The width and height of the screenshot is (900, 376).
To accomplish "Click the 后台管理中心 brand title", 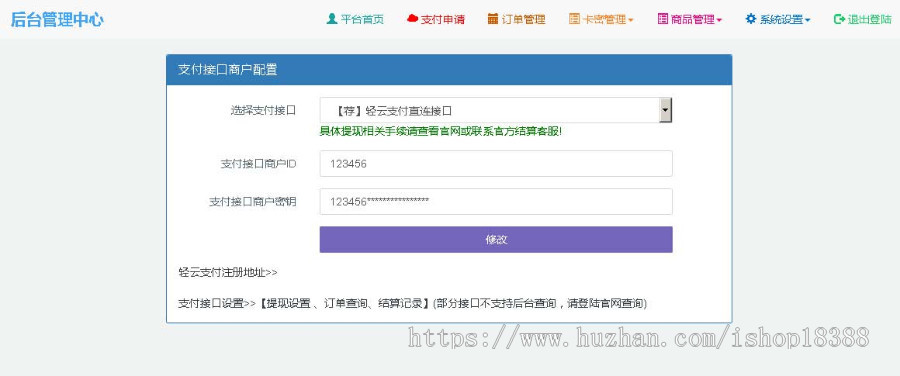I will [x=57, y=20].
